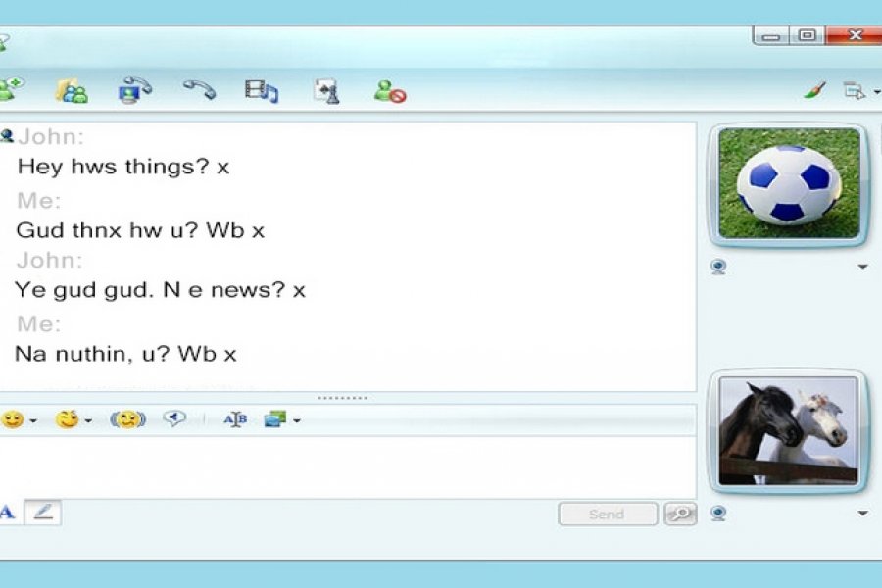Viewport: 882px width, 588px height.
Task: Expand the background picture dropdown arrow
Action: click(297, 420)
